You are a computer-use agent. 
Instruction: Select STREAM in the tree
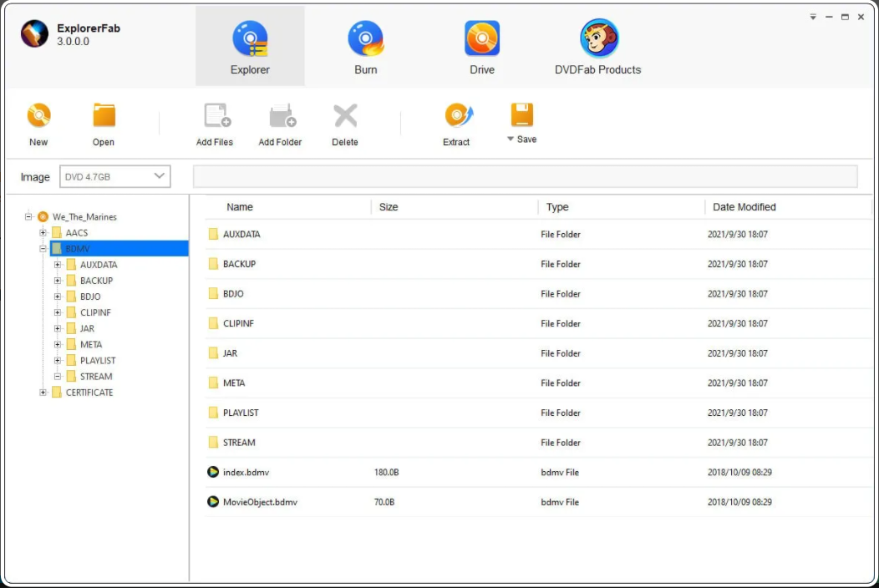pyautogui.click(x=96, y=376)
